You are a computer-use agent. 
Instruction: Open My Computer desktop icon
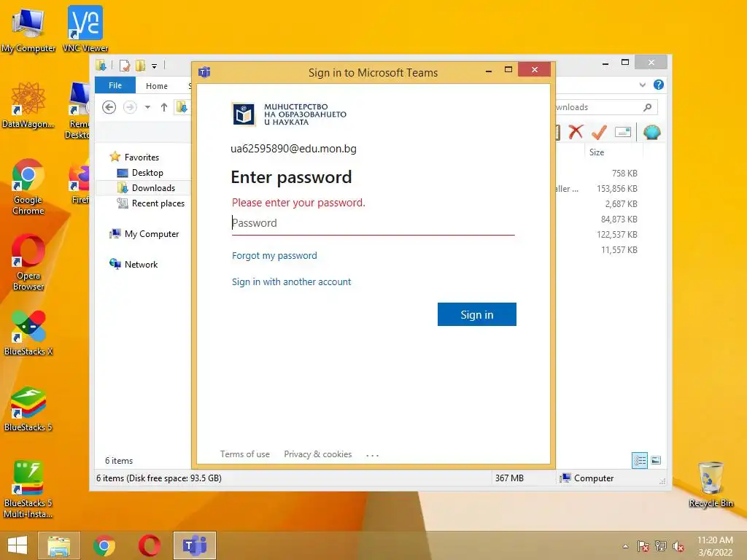(x=28, y=29)
